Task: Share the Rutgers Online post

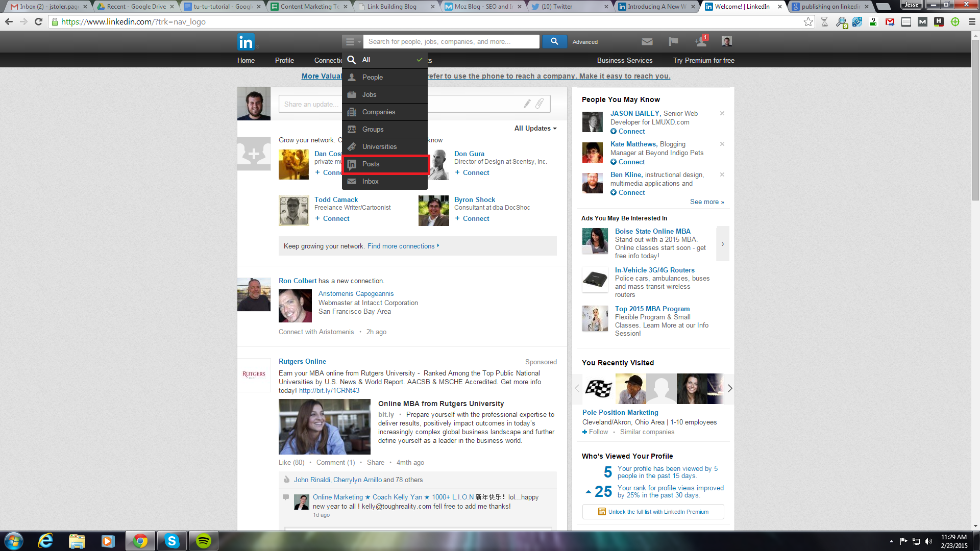Action: pos(375,462)
